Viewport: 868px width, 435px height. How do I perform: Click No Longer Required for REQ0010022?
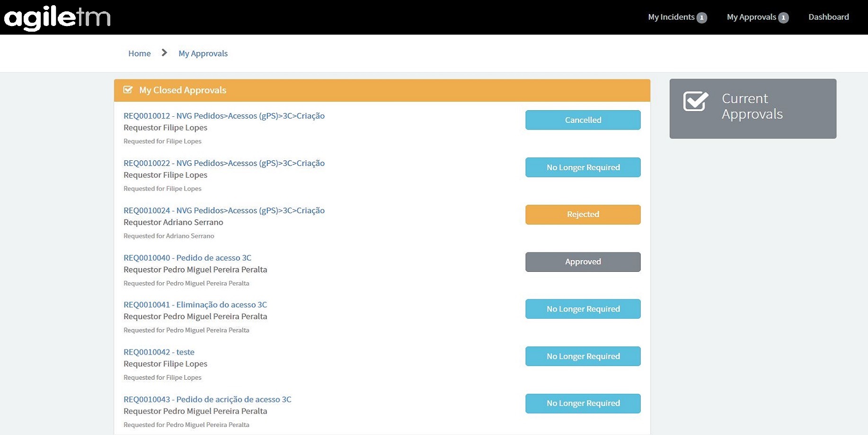[x=583, y=167]
